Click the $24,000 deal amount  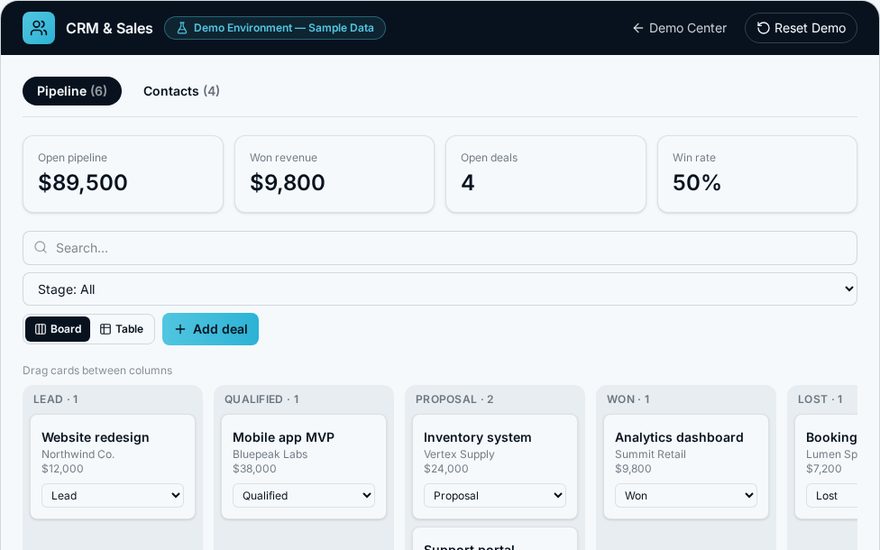click(x=446, y=469)
